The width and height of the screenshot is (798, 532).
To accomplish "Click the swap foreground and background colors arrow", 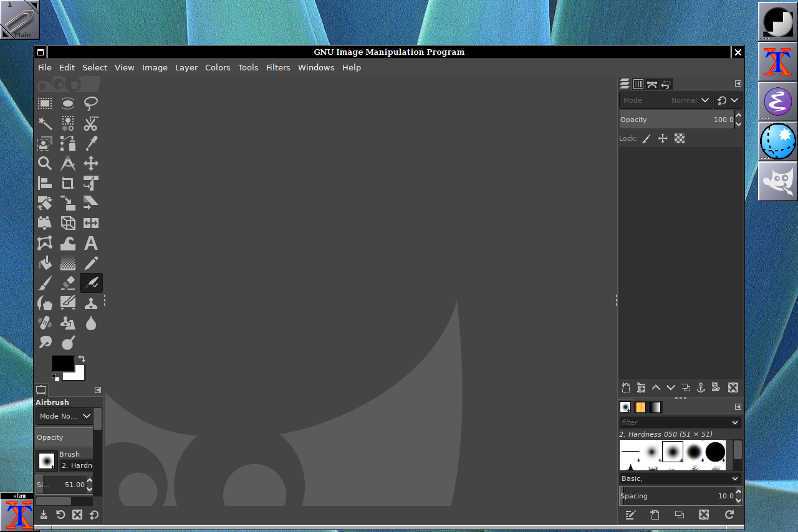I will click(82, 359).
